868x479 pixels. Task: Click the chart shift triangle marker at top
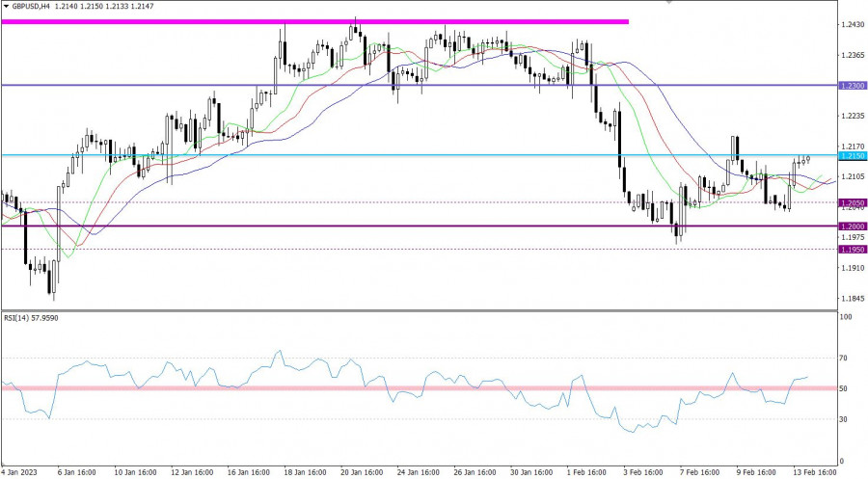(667, 4)
